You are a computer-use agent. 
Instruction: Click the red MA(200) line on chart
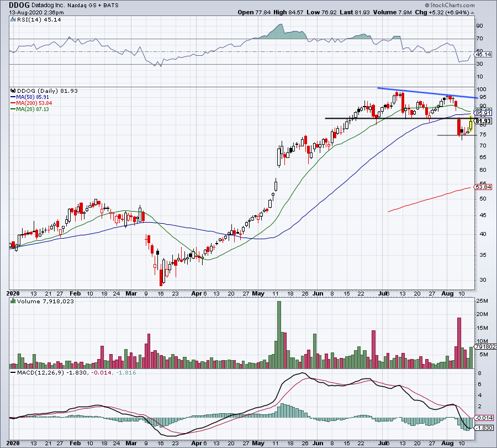(428, 199)
